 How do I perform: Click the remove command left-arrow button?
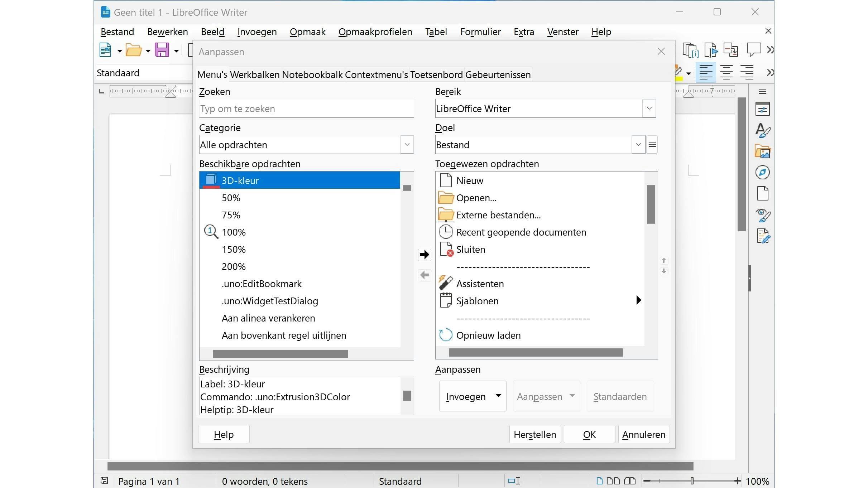(425, 275)
